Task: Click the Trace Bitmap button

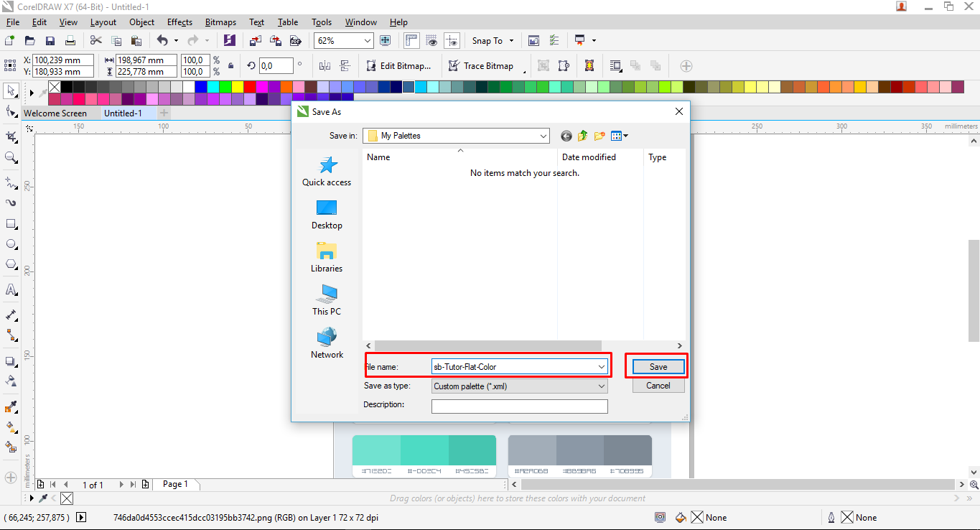Action: 481,66
